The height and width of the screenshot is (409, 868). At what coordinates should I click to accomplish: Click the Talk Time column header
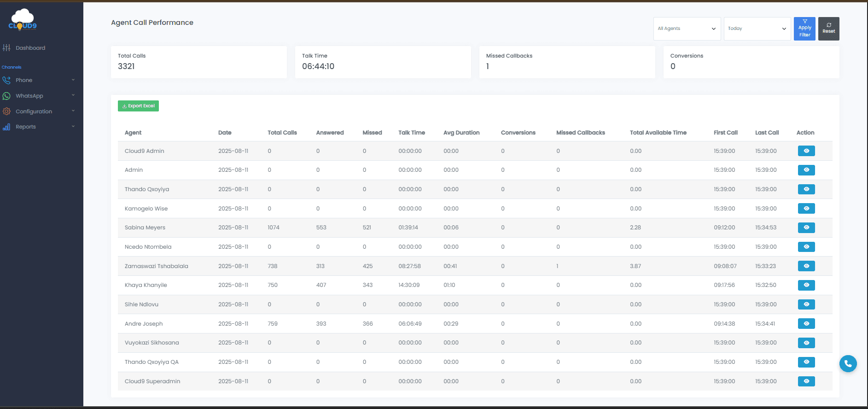(x=412, y=133)
